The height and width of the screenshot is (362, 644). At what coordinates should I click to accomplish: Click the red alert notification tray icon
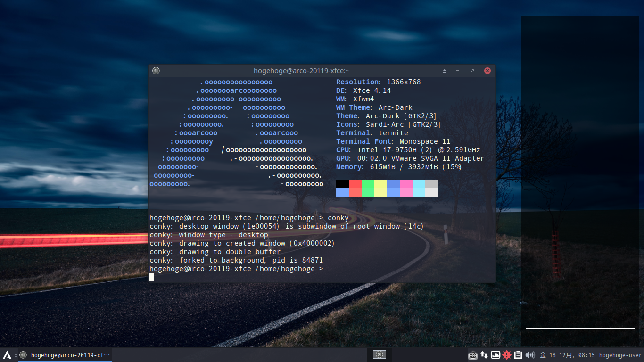pos(507,355)
